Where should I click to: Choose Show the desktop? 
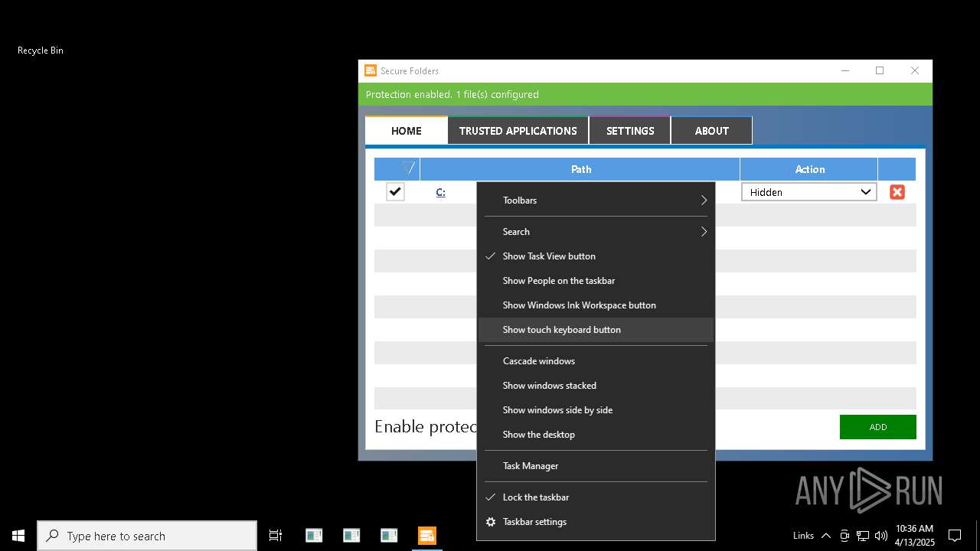[x=596, y=435]
